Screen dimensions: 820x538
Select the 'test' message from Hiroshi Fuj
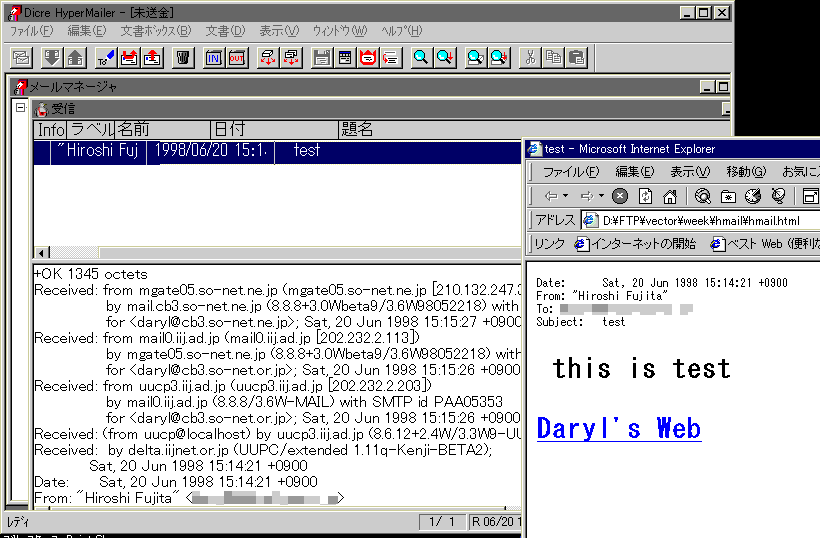(x=278, y=152)
